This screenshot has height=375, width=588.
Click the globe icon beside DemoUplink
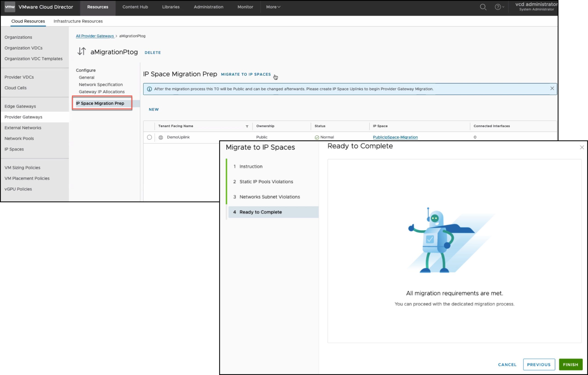(x=161, y=137)
